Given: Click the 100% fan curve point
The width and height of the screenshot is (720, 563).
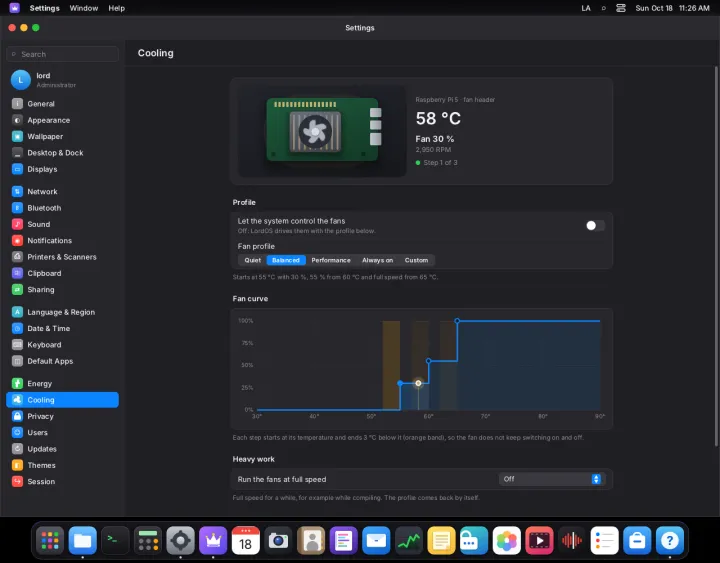Looking at the screenshot, I should [x=457, y=321].
